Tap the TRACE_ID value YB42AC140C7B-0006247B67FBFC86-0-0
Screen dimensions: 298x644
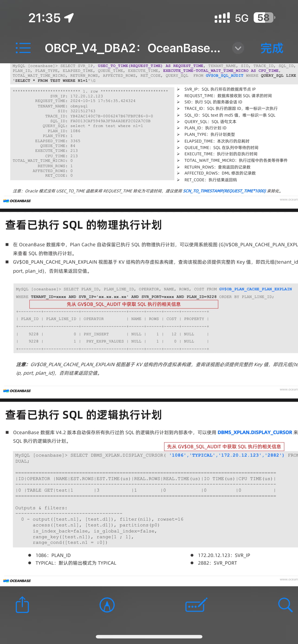(x=112, y=116)
